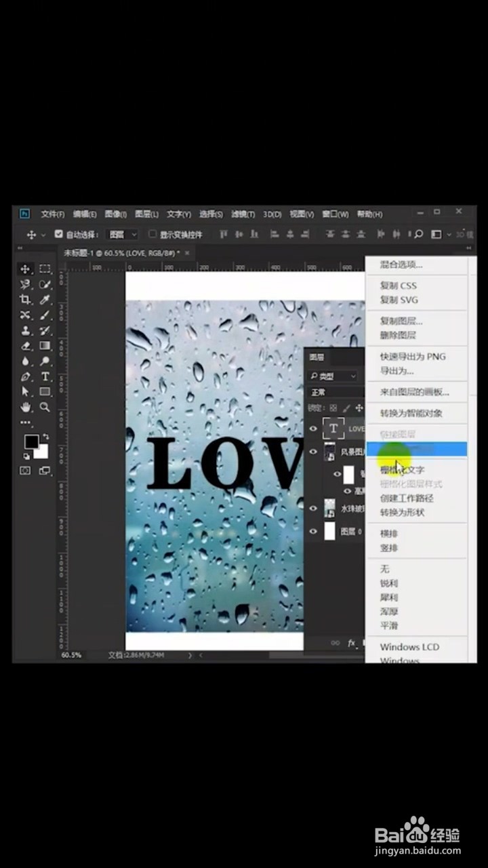Select the Blur droplet tool
The image size is (488, 868).
[x=25, y=361]
